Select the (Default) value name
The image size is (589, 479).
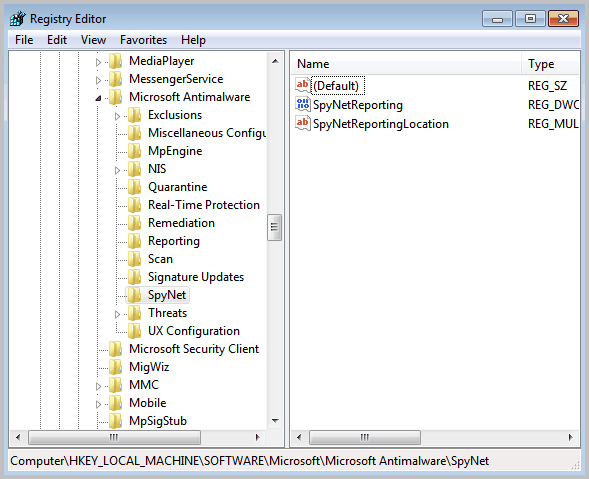click(x=337, y=86)
